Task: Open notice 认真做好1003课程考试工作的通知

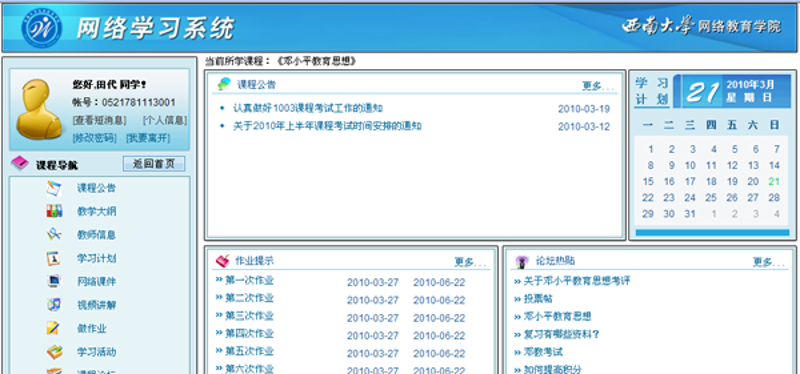Action: 308,108
